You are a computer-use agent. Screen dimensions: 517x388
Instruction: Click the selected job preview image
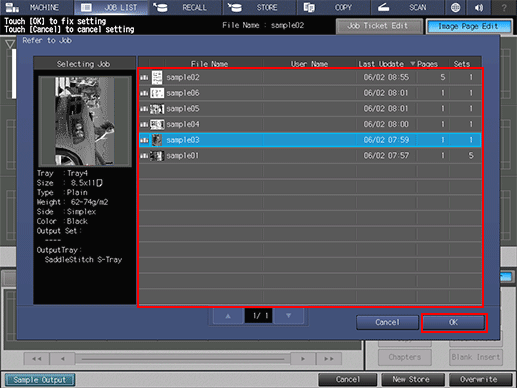85,121
